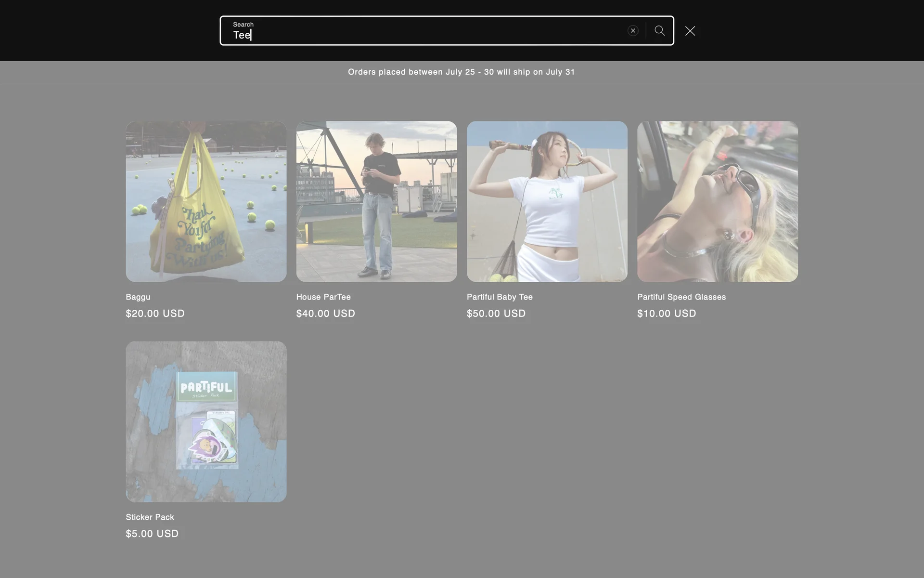
Task: Click the Sticker Pack title link
Action: pos(150,517)
